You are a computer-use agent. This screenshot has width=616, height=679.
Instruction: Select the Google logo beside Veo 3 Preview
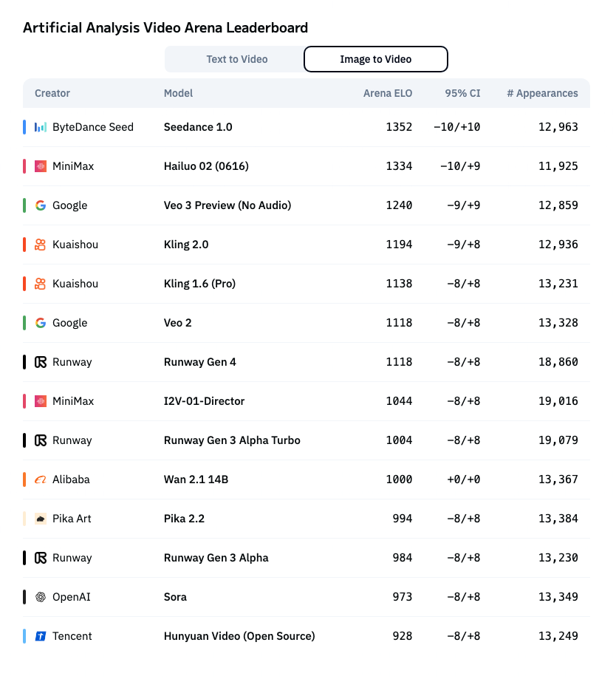pos(41,205)
